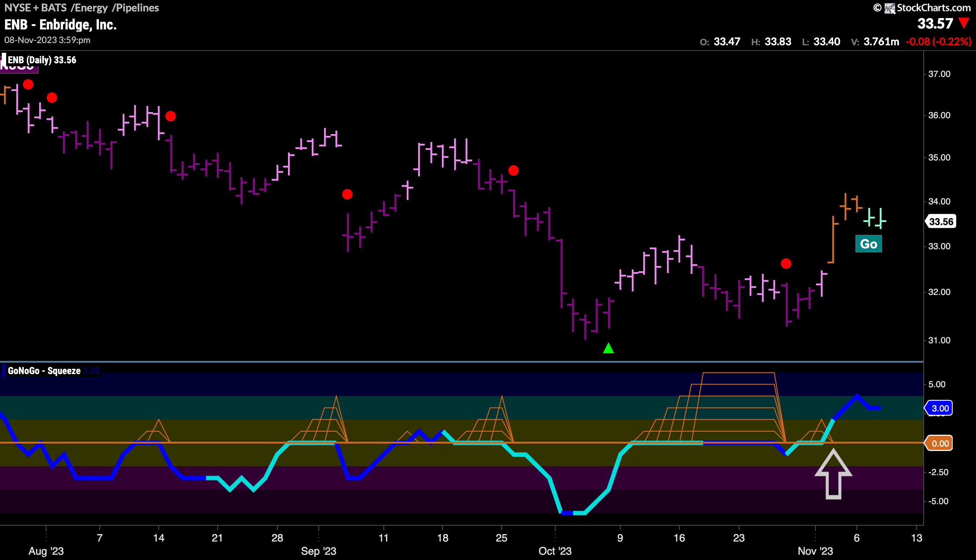Click the 'Aug '23' month label
The image size is (976, 560).
46,551
